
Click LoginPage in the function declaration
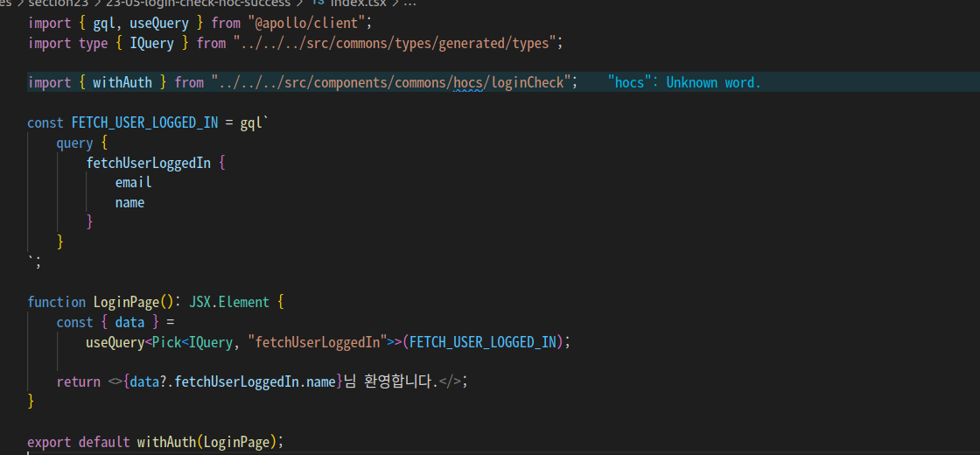point(126,303)
